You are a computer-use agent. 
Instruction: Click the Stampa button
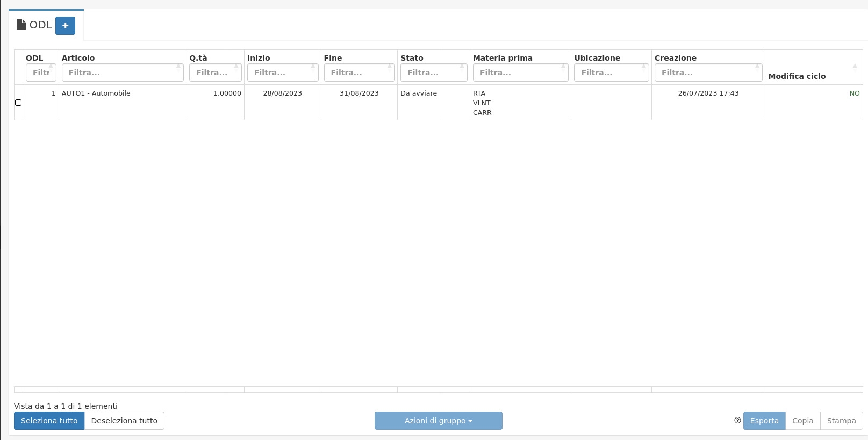coord(841,421)
